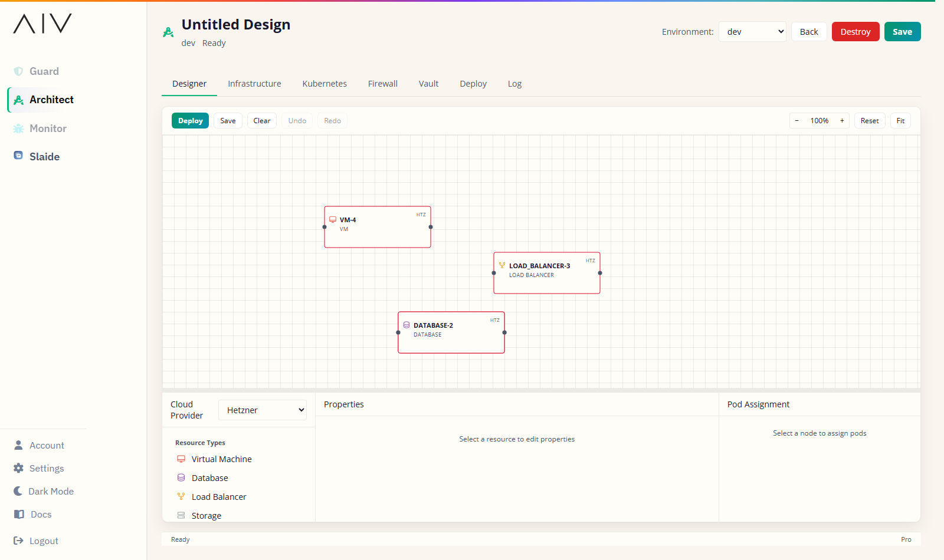944x560 pixels.
Task: Open the Vault tab
Action: pos(429,84)
